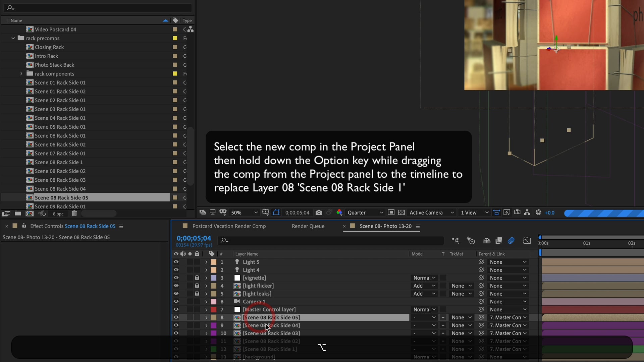644x362 pixels.
Task: Switch to Postcard Vacation Render Comp tab
Action: (229, 226)
